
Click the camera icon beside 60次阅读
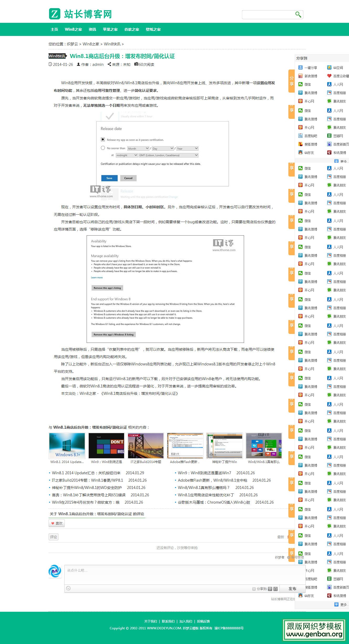136,64
